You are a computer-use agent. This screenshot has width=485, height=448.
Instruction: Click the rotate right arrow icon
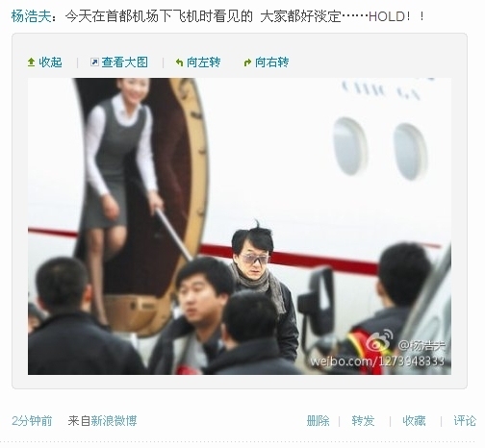(x=247, y=62)
